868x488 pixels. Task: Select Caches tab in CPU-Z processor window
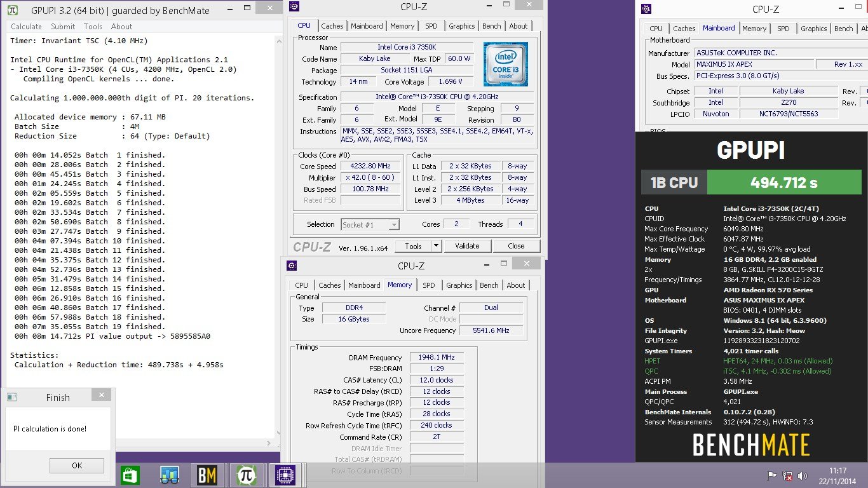pos(332,26)
